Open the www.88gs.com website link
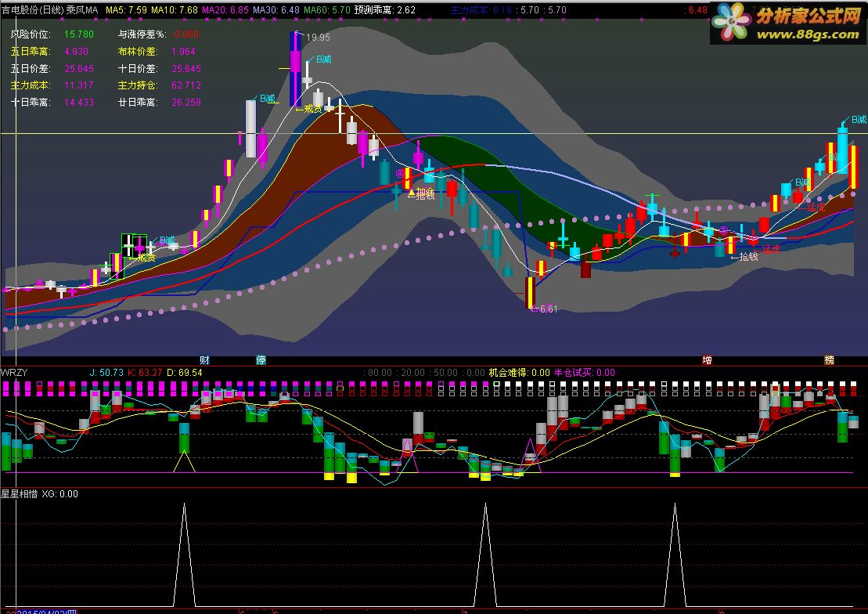The height and width of the screenshot is (614, 868). (x=808, y=35)
